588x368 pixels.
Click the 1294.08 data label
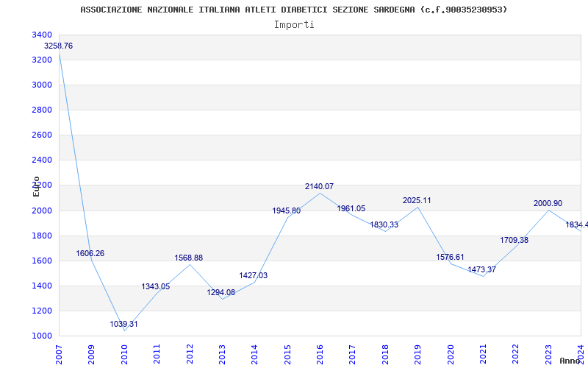point(221,292)
